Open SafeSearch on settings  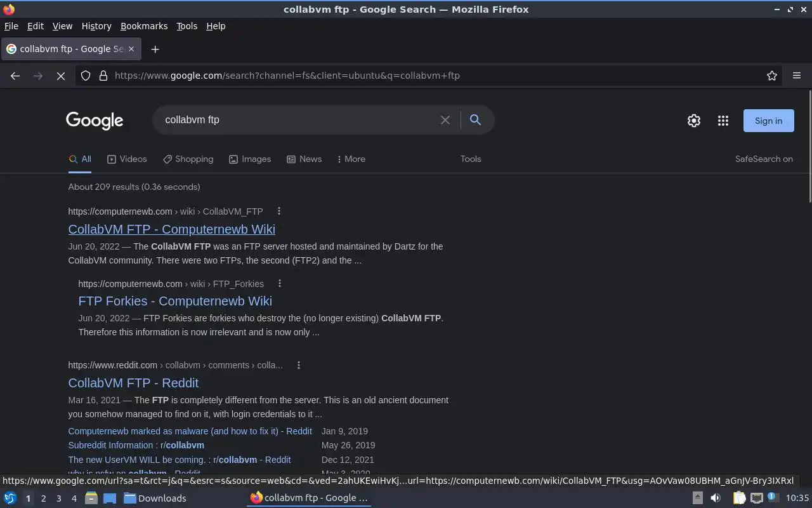click(x=764, y=159)
